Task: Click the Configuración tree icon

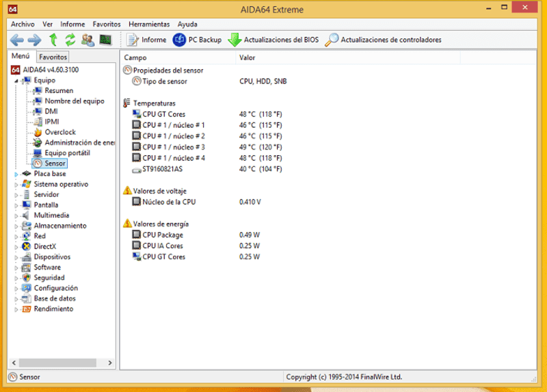Action: pyautogui.click(x=27, y=288)
